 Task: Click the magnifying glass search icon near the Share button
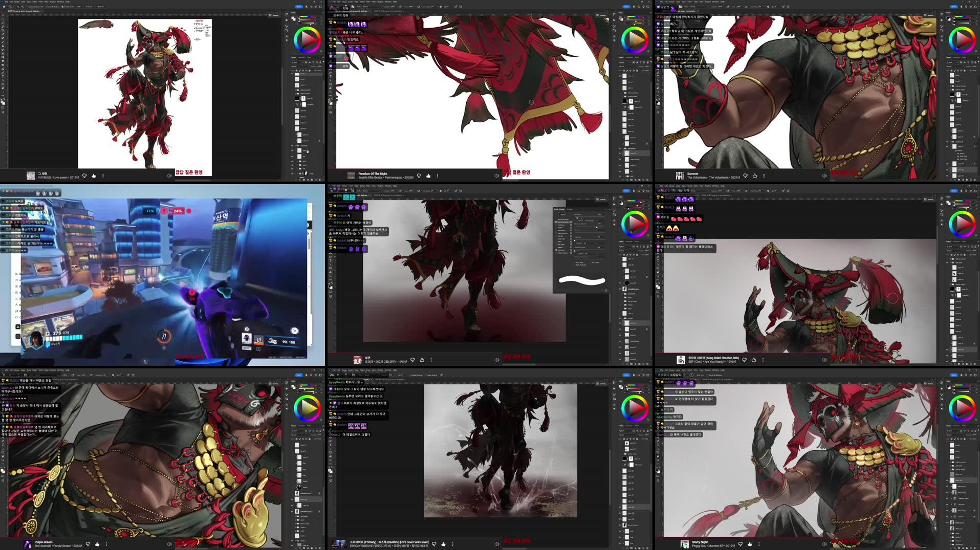click(x=311, y=7)
